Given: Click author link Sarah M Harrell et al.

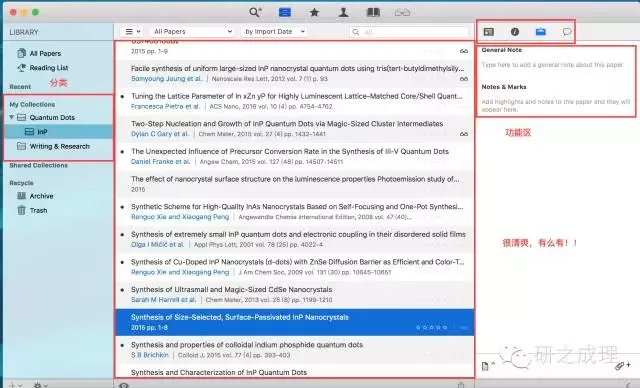Looking at the screenshot, I should [163, 299].
